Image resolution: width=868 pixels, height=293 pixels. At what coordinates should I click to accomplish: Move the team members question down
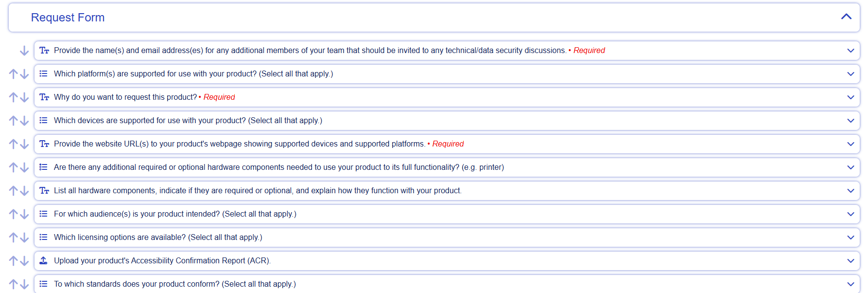click(24, 51)
